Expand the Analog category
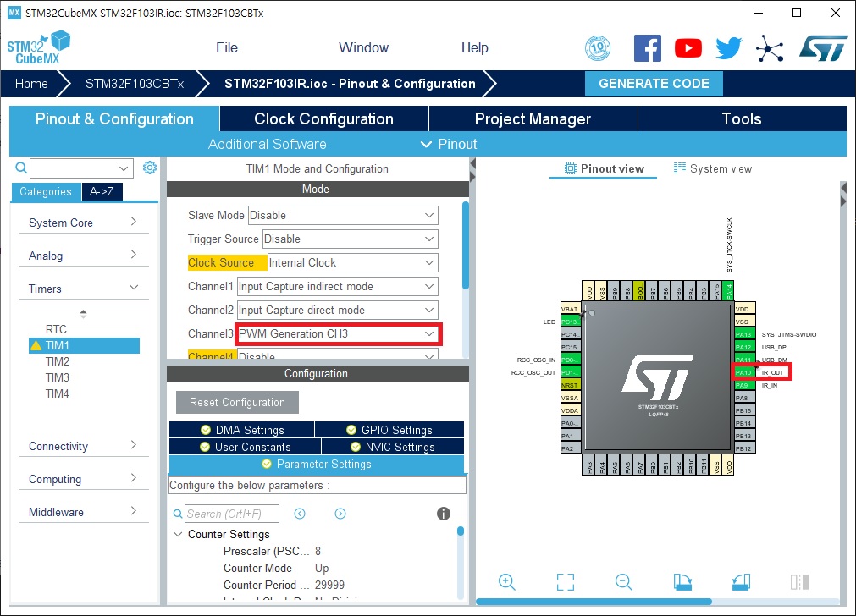The image size is (856, 616). (x=84, y=256)
